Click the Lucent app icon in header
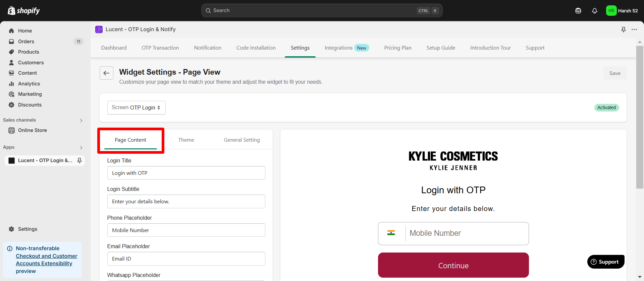644x281 pixels. click(x=99, y=29)
